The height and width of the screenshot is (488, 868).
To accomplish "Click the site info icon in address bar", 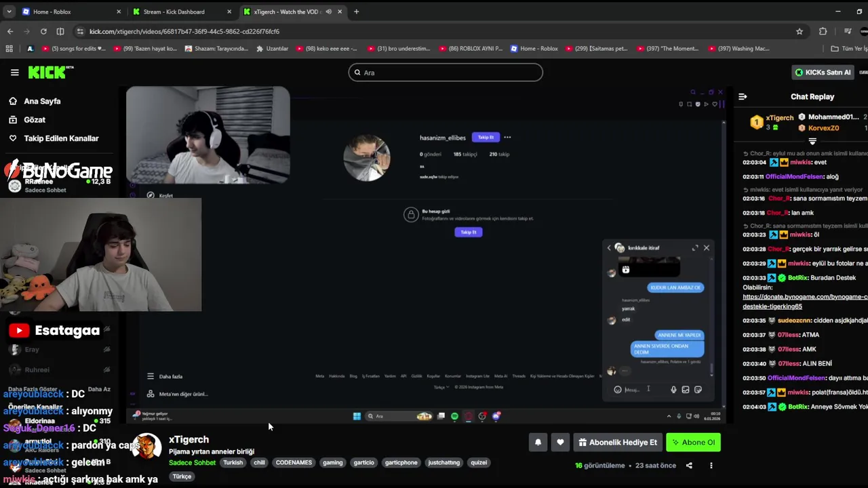I will click(81, 31).
